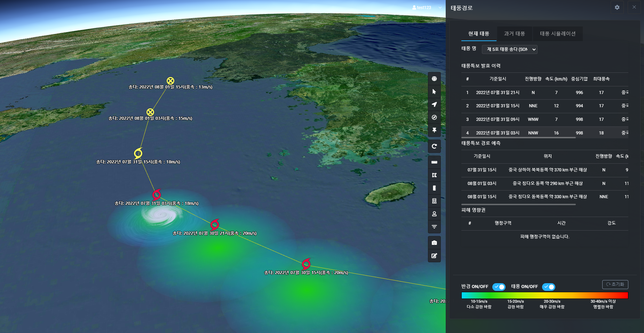Expand the test123 user menu chevron
This screenshot has height=333, width=644.
(440, 8)
